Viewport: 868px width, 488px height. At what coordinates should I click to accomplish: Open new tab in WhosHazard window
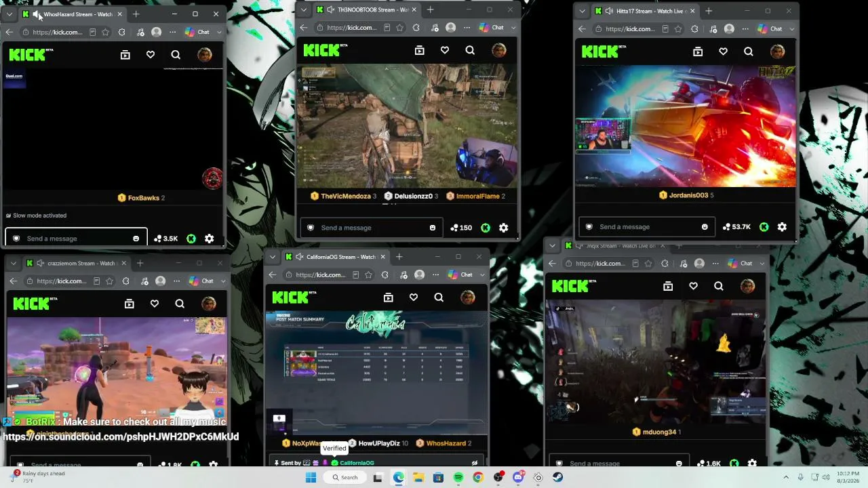[x=136, y=14]
